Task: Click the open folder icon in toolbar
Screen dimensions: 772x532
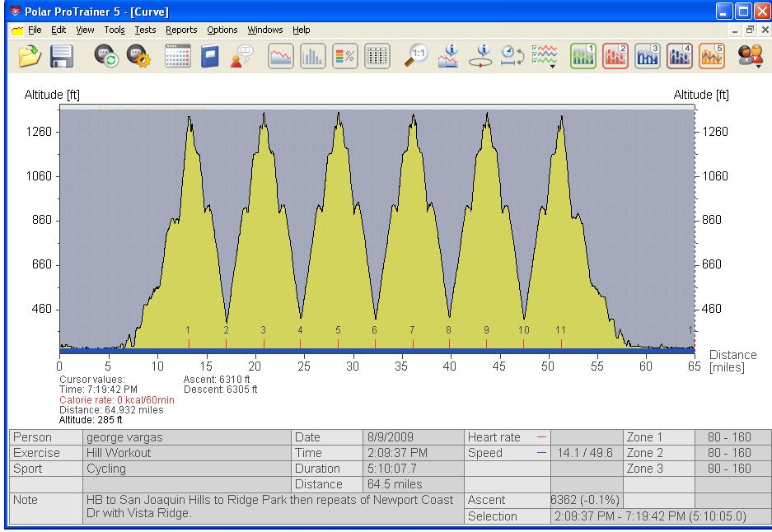Action: point(30,56)
